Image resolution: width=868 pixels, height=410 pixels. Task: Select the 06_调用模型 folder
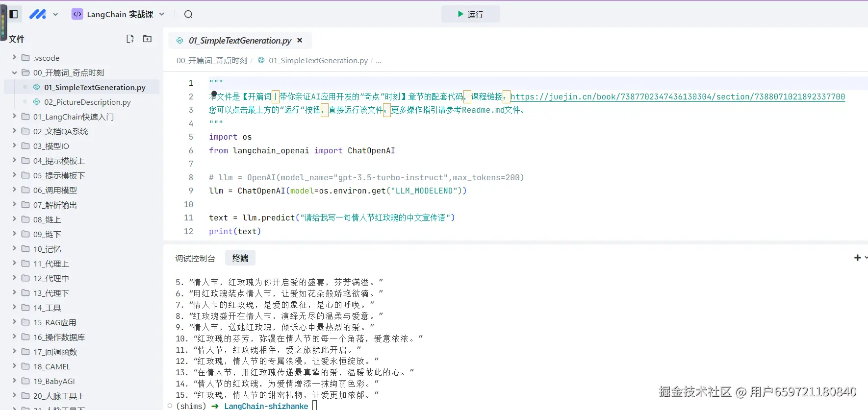click(x=81, y=190)
